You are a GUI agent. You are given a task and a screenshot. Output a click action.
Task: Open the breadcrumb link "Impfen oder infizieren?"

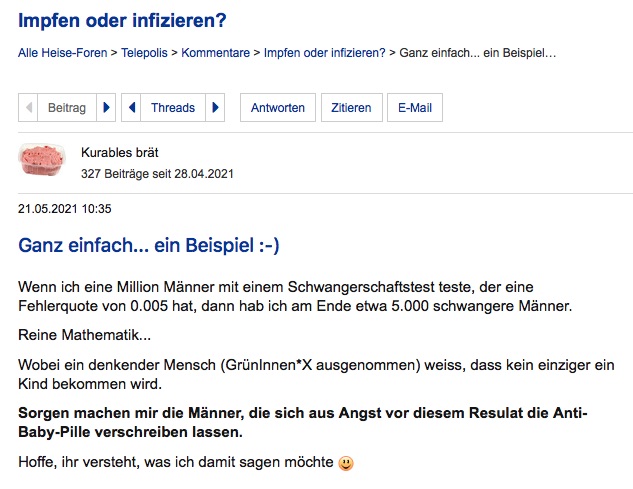324,52
